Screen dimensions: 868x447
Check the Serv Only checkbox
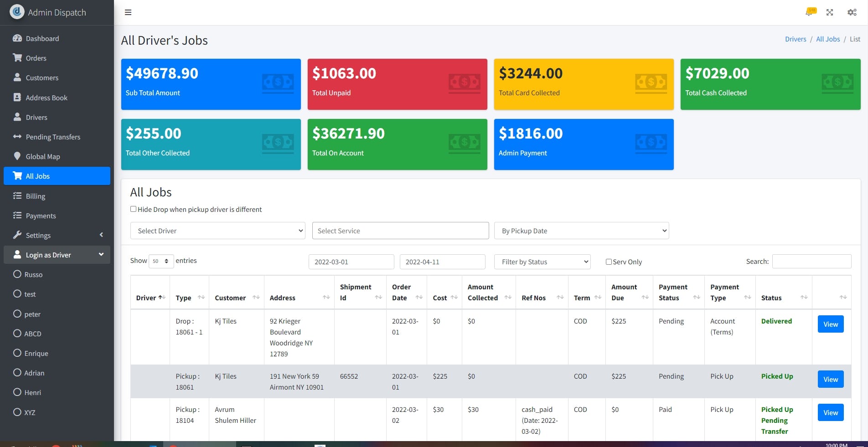pos(608,262)
